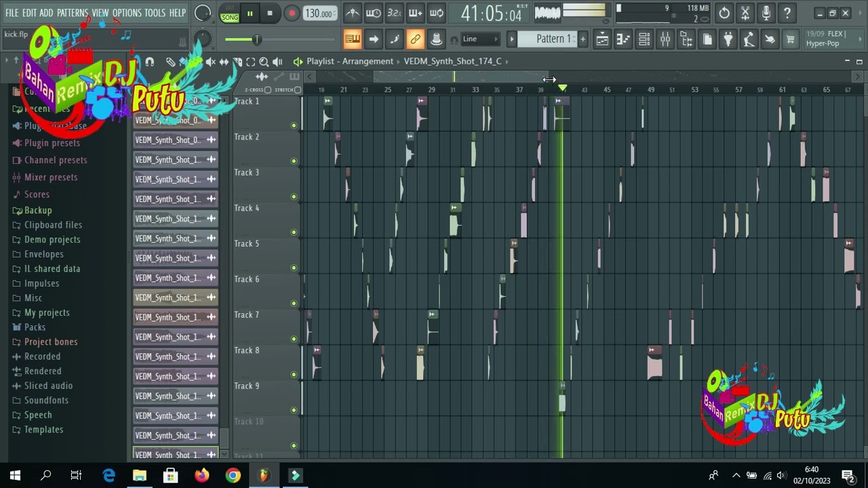This screenshot has width=868, height=488.
Task: Open the OPTIONS menu
Action: coord(127,13)
